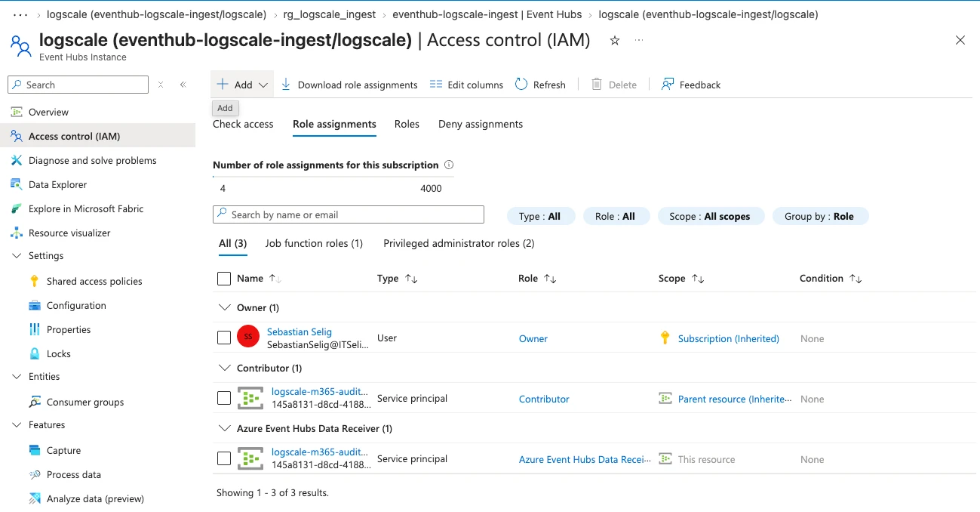Viewport: 980px width, 512px height.
Task: Click the sidebar Search field
Action: click(78, 85)
